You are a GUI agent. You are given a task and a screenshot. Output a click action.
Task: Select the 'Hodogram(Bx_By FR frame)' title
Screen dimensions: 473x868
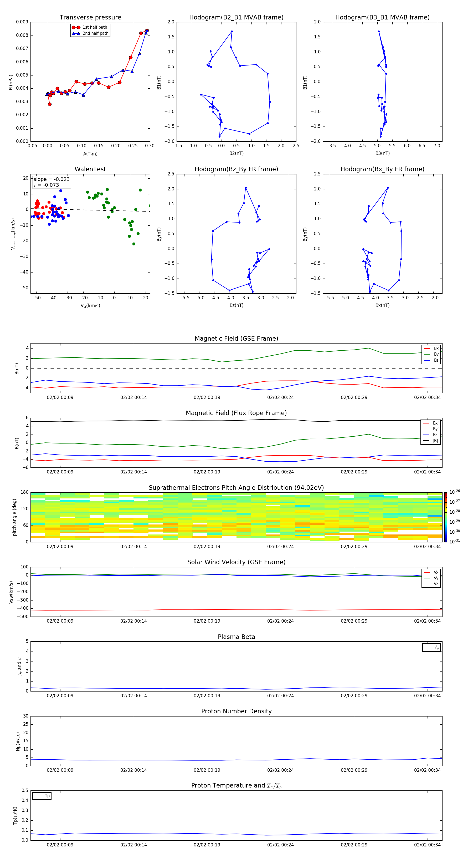[382, 169]
